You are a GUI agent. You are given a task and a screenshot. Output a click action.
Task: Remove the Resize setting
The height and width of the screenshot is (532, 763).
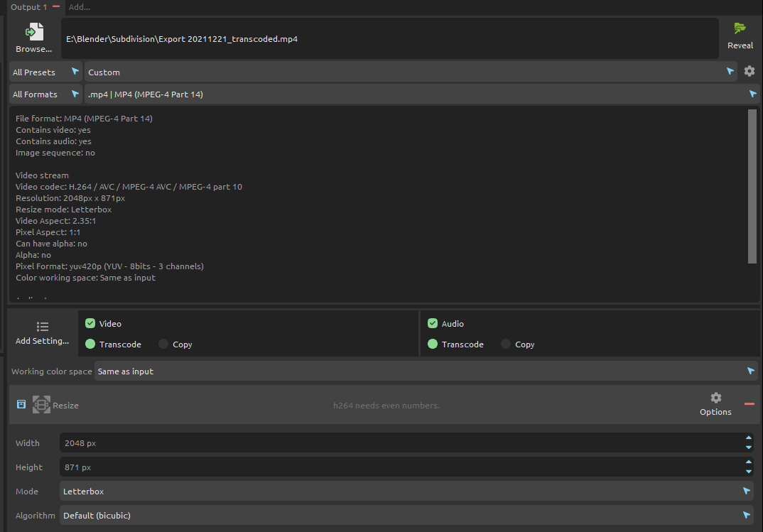(750, 404)
